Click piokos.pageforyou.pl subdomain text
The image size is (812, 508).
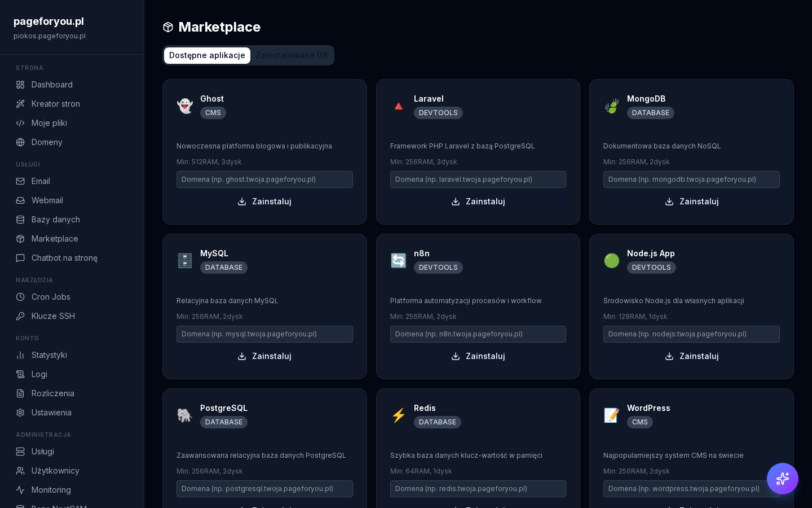50,36
